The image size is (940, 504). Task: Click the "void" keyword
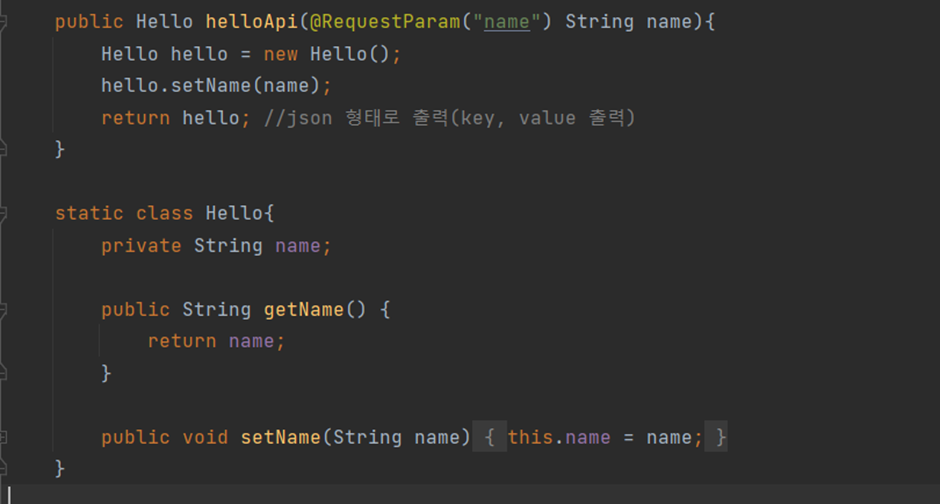click(205, 437)
